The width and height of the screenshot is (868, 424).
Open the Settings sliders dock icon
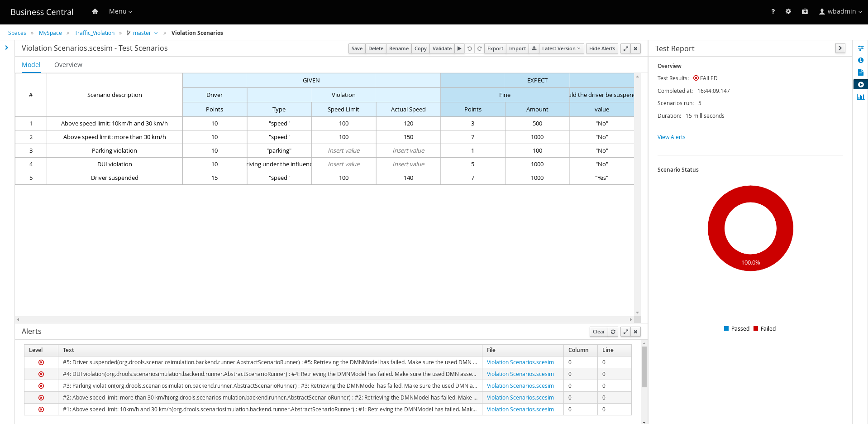point(861,48)
